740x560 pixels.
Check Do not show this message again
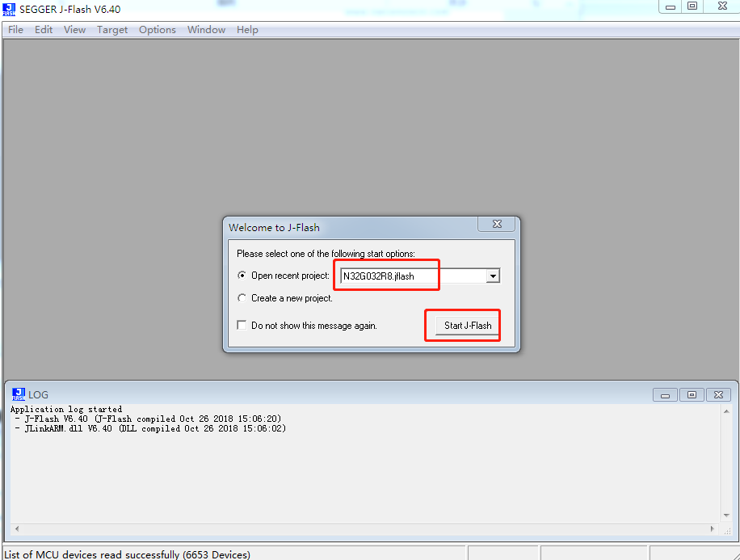coord(242,326)
